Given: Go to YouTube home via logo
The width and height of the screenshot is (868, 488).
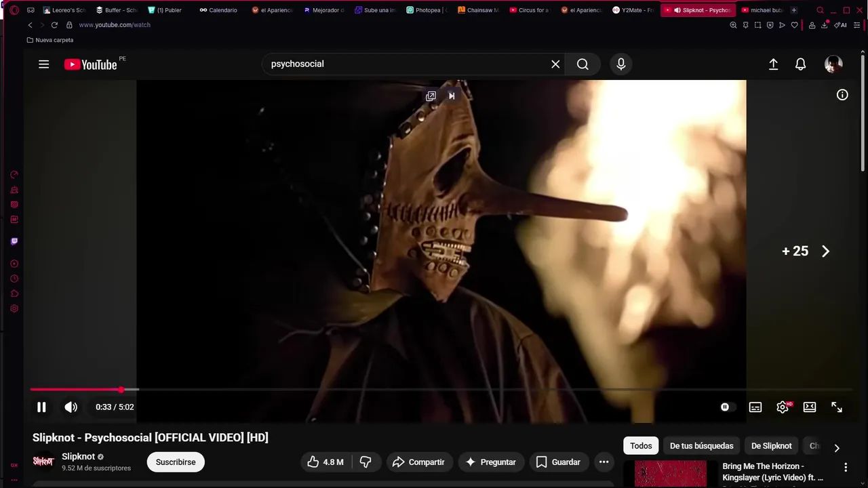Looking at the screenshot, I should [91, 64].
